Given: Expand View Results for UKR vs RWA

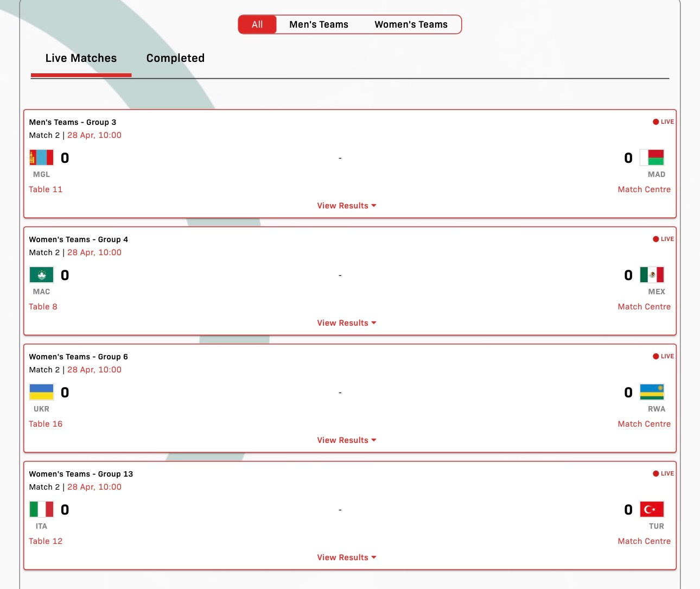Looking at the screenshot, I should [x=347, y=440].
